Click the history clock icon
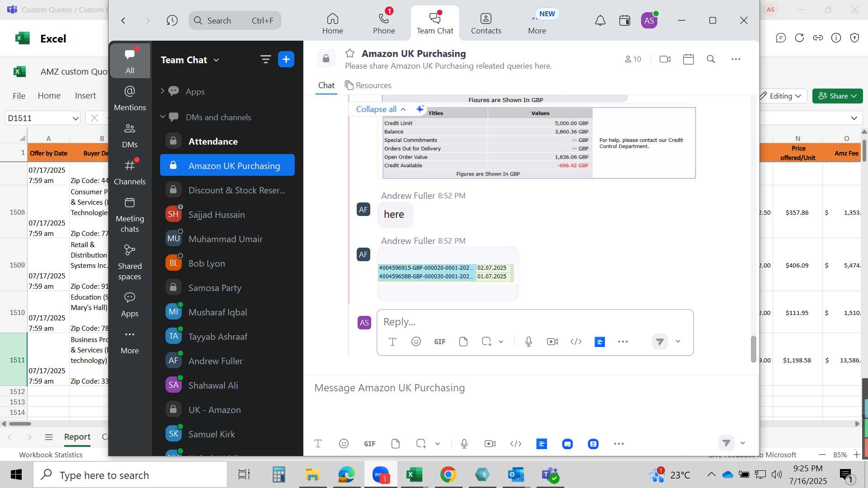 pyautogui.click(x=172, y=20)
